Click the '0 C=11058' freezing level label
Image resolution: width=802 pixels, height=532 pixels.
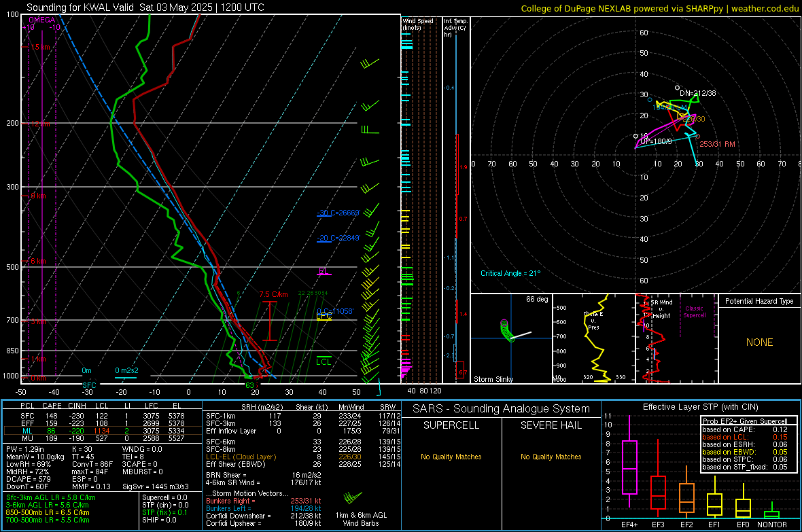[x=335, y=311]
